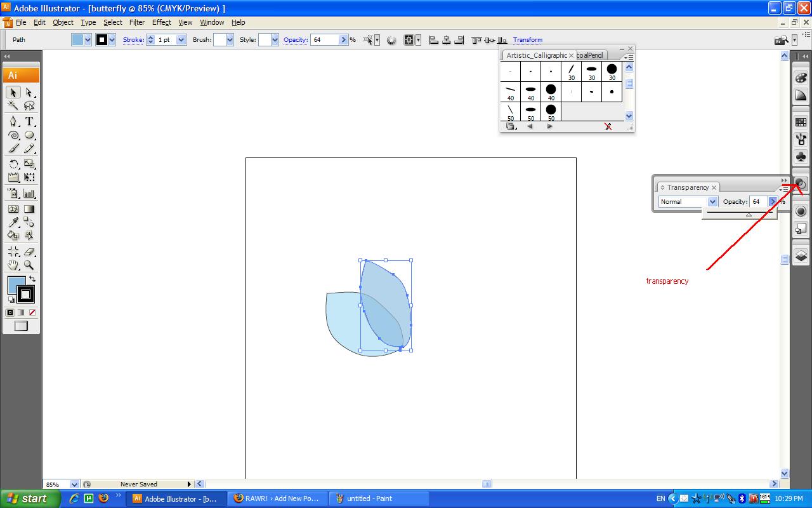812x508 pixels.
Task: Open the Layers panel dock icon
Action: 801,256
